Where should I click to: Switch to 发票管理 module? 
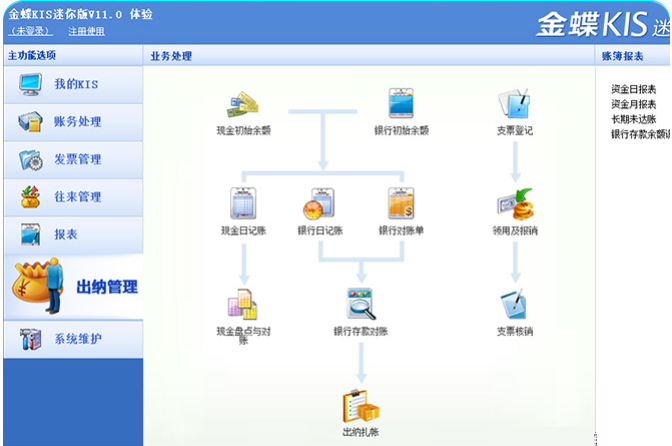click(73, 160)
